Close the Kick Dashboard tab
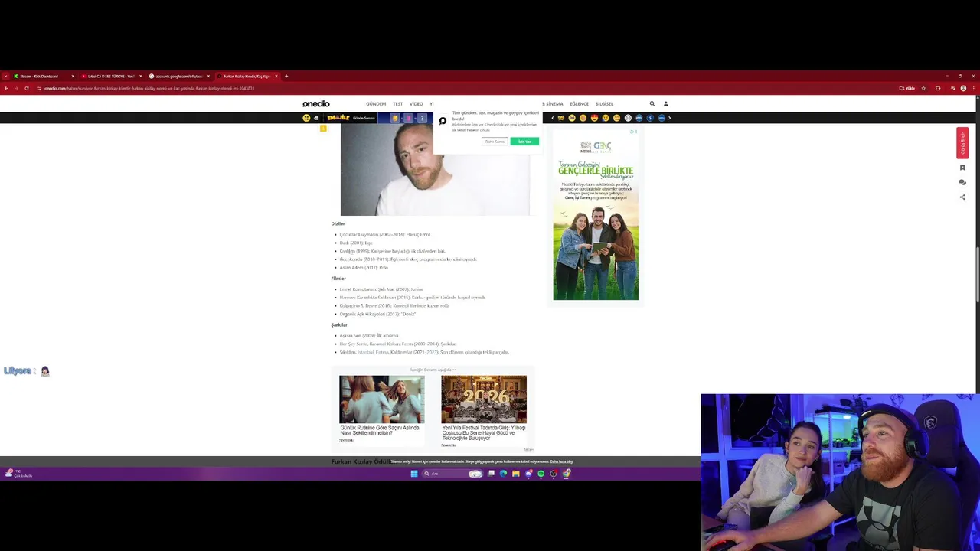The height and width of the screenshot is (551, 980). tap(73, 76)
